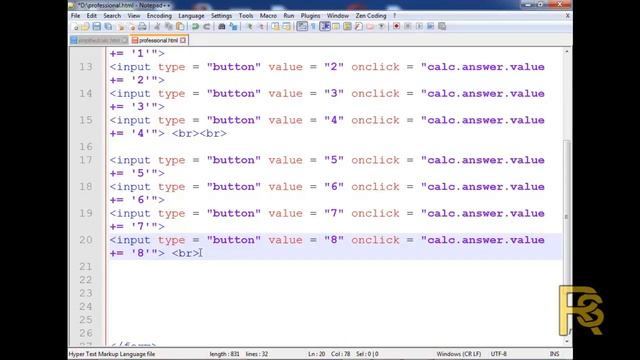The image size is (640, 360).
Task: Click the Zoom Out toolbar icon
Action: (x=261, y=27)
